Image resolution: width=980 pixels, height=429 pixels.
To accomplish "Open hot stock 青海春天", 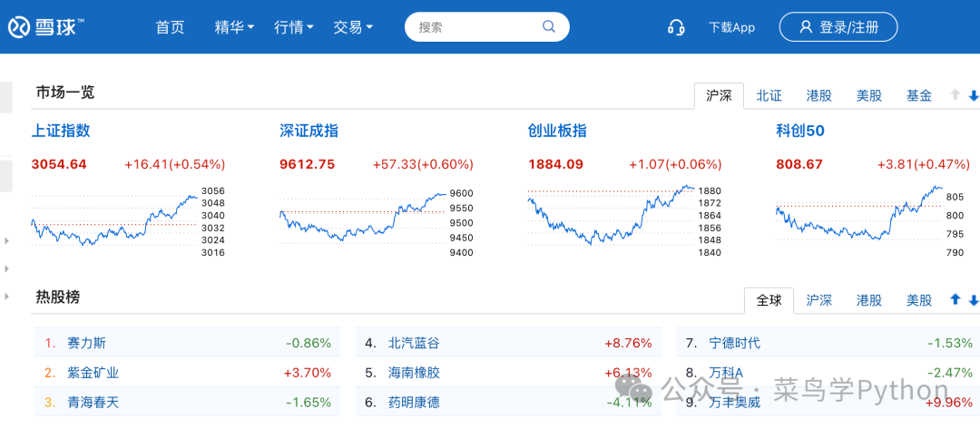I will [93, 402].
